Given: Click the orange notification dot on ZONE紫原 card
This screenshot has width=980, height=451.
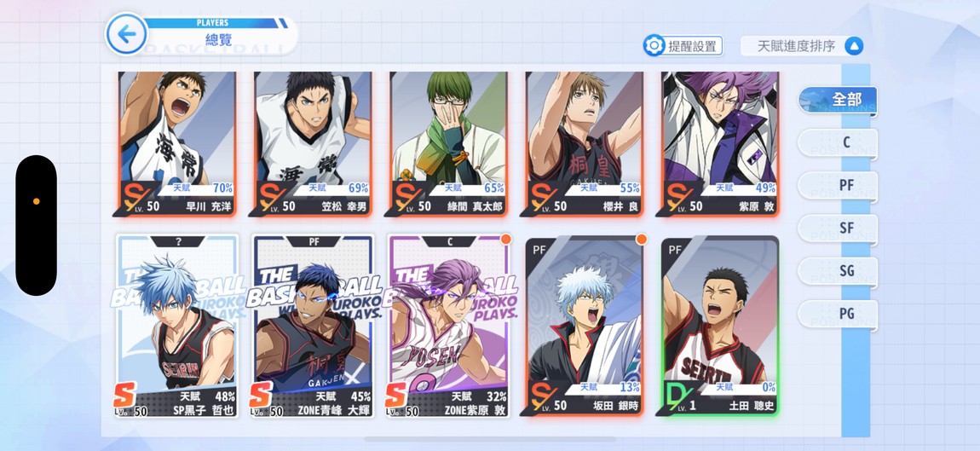Looking at the screenshot, I should click(505, 239).
